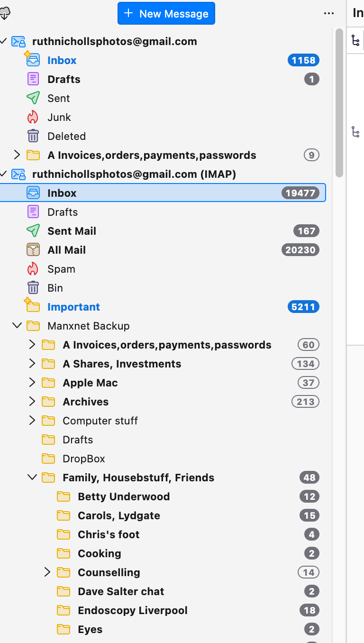
Task: Select the Betty Underwood folder
Action: coord(124,496)
